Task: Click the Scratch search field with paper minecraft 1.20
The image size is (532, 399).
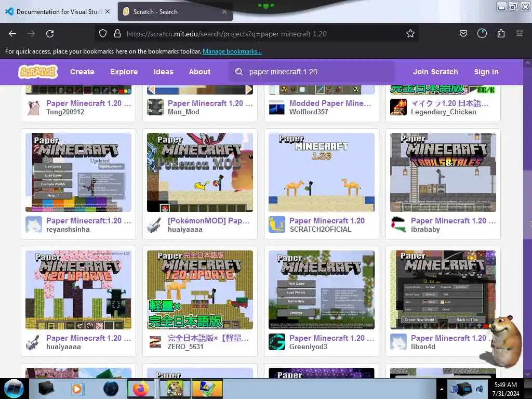Action: [x=312, y=72]
